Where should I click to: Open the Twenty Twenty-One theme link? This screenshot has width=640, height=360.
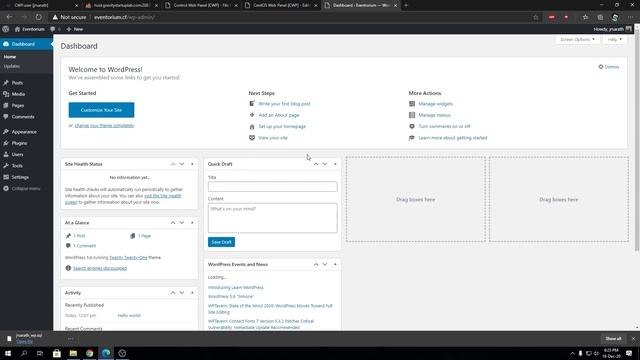click(128, 258)
